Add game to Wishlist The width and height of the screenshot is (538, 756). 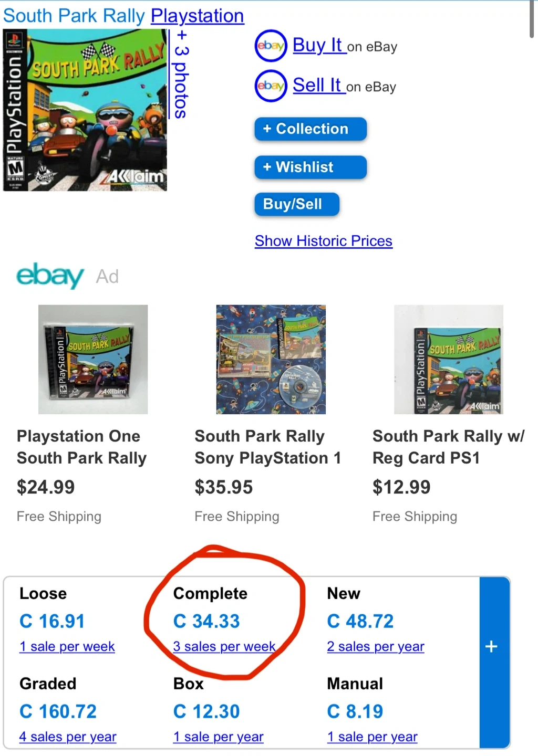[x=311, y=167]
